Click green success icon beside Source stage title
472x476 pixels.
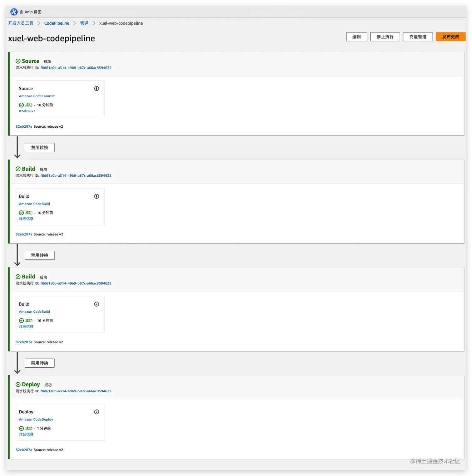tap(18, 61)
